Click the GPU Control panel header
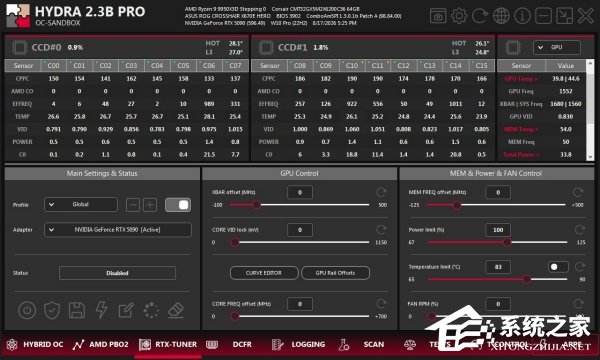Image resolution: width=600 pixels, height=360 pixels. (299, 173)
